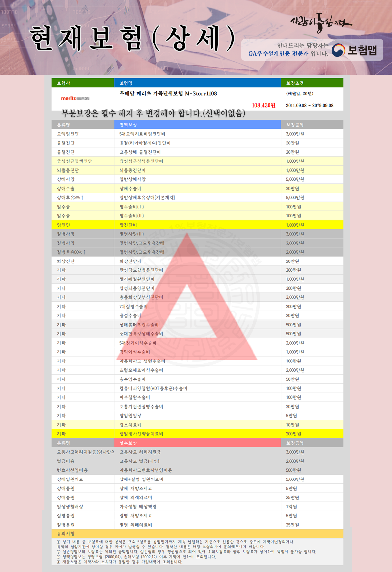Screen dimensions: 392x572
Task: Select the 보험명 column header
Action: 198,83
